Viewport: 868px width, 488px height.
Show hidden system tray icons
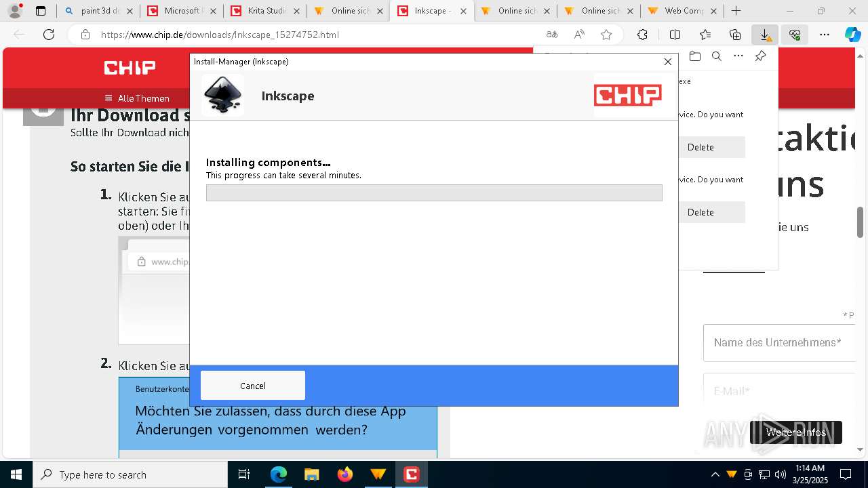(x=715, y=474)
